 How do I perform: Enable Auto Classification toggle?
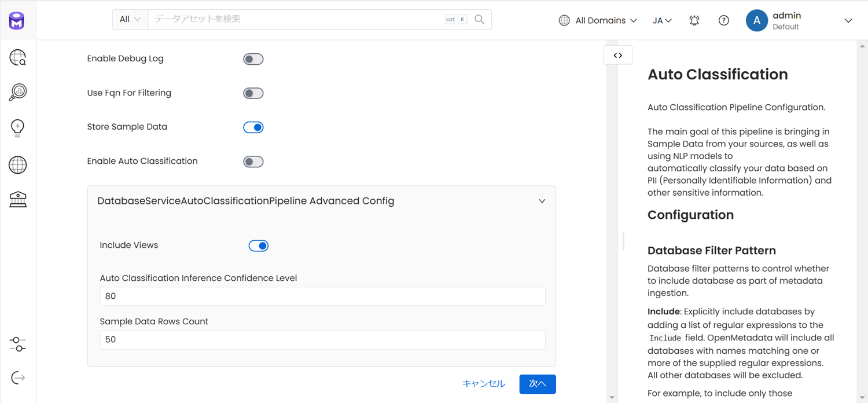point(253,162)
